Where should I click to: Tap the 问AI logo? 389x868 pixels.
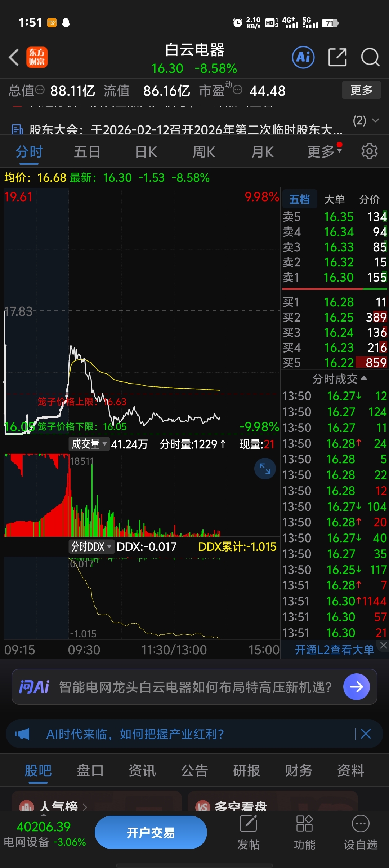click(34, 687)
